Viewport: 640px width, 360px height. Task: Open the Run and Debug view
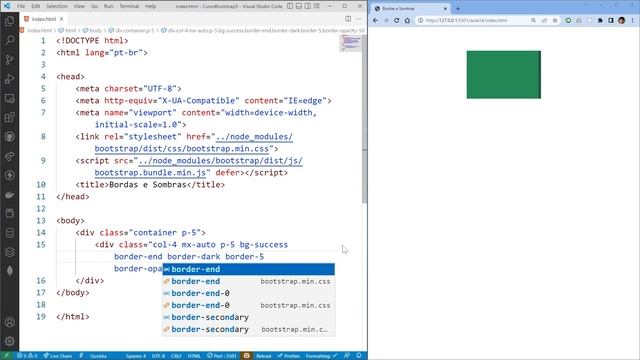(9, 79)
